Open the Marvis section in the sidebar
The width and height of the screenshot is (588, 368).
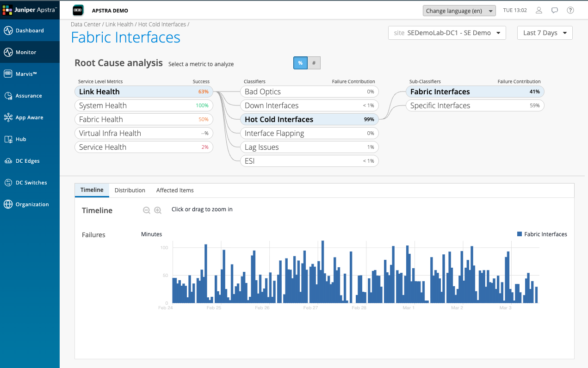coord(30,74)
